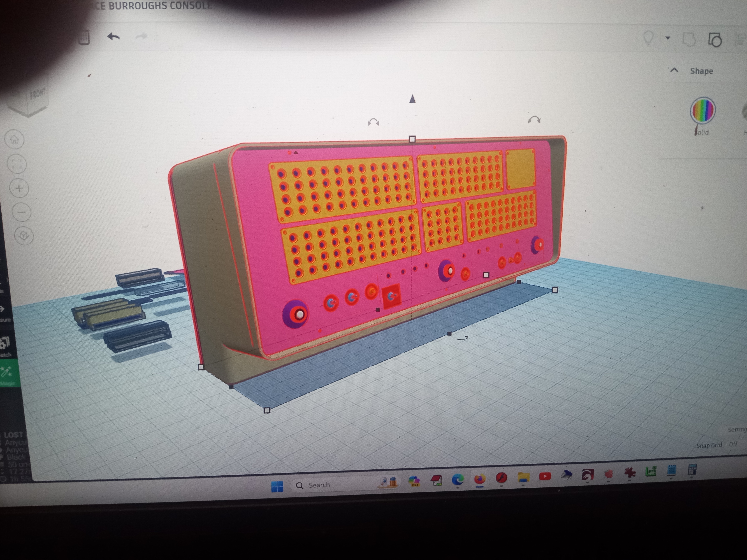Click the top white height handle of console
This screenshot has height=560, width=747.
coord(412,139)
